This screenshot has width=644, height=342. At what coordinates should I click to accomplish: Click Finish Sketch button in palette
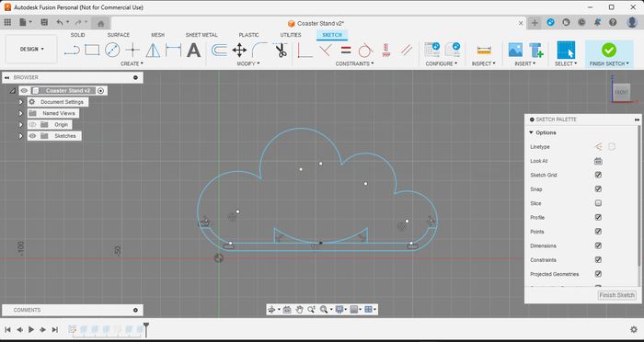(x=616, y=295)
